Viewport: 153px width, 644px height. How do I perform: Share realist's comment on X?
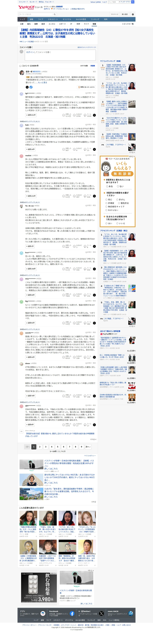coord(94,196)
